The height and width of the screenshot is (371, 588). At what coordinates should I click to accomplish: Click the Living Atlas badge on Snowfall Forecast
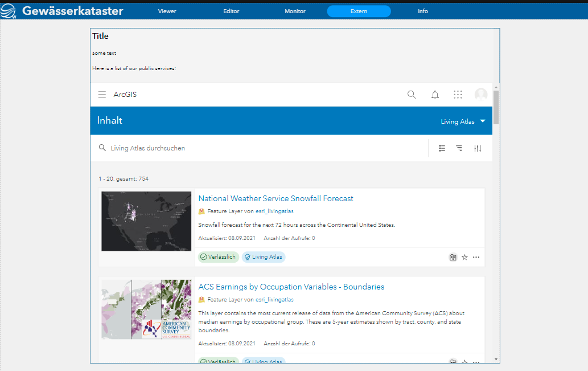click(x=264, y=257)
